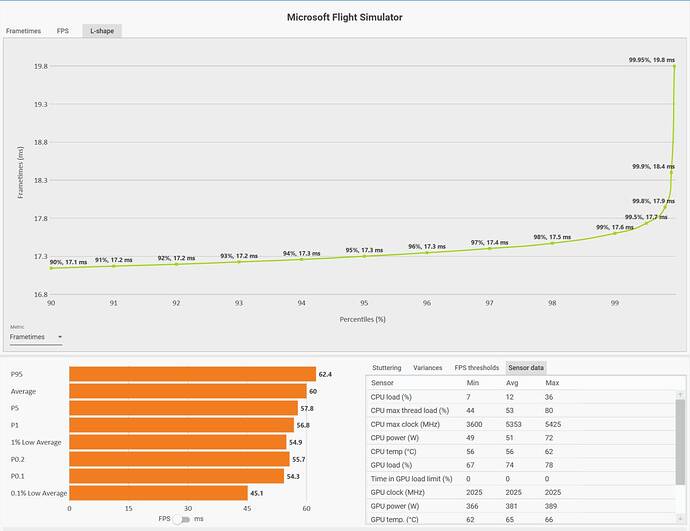The width and height of the screenshot is (690, 531).
Task: Select the Sensor data tab
Action: [x=526, y=367]
